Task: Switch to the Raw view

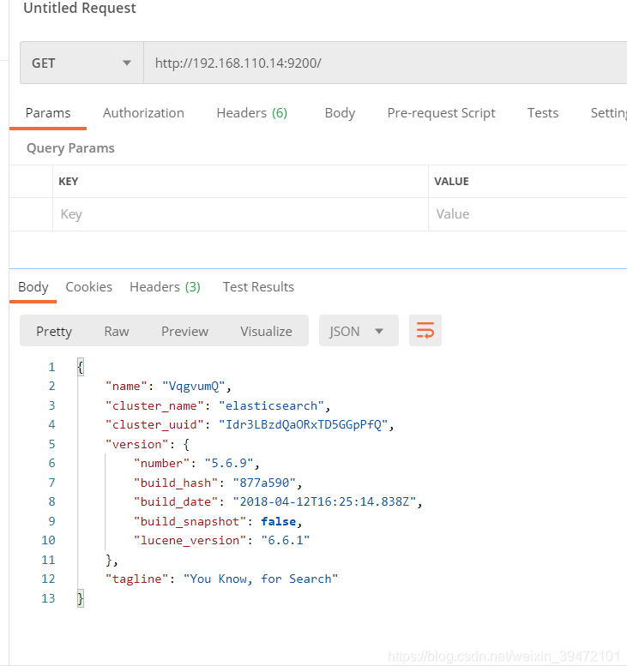Action: pos(117,331)
